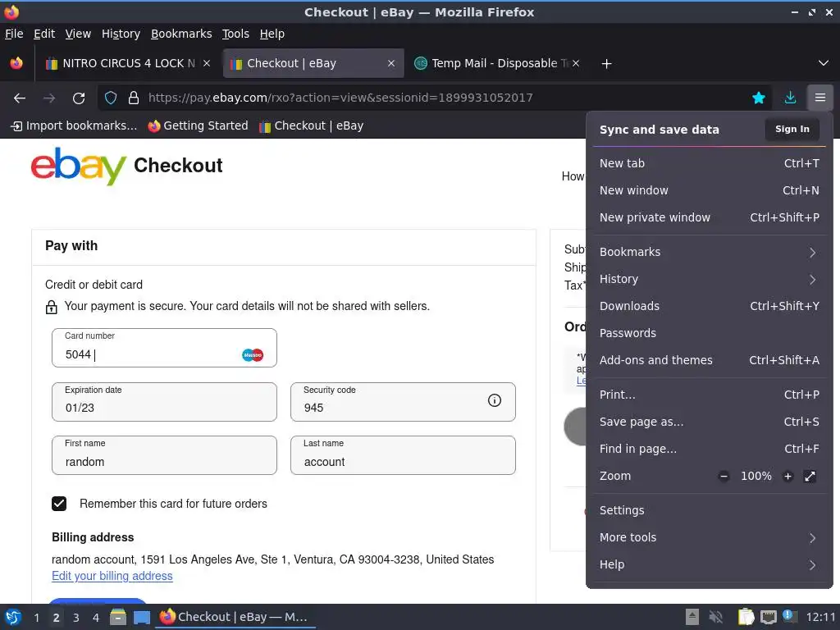Open the Help menu in menu bar
840x630 pixels.
tap(272, 34)
